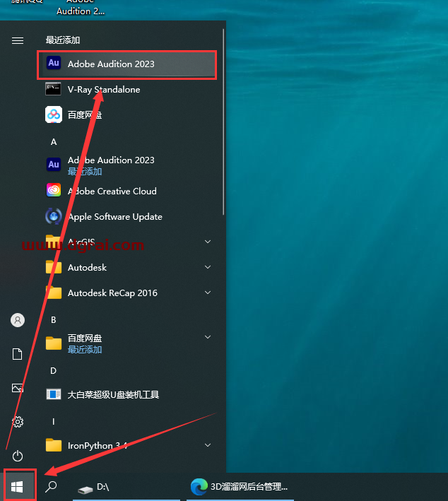Open Documents icon in Start sidebar
The height and width of the screenshot is (501, 448).
pyautogui.click(x=18, y=354)
